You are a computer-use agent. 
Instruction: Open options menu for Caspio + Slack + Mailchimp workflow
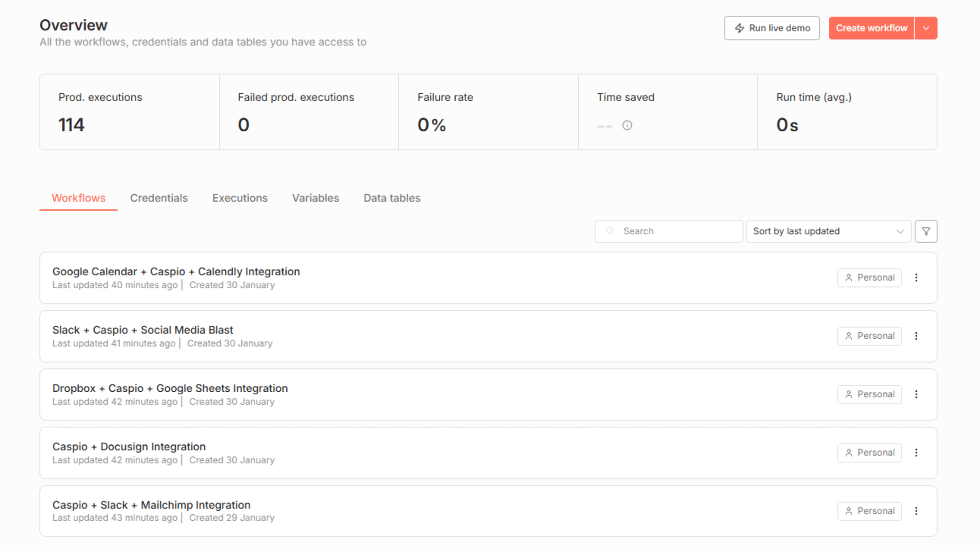click(916, 511)
